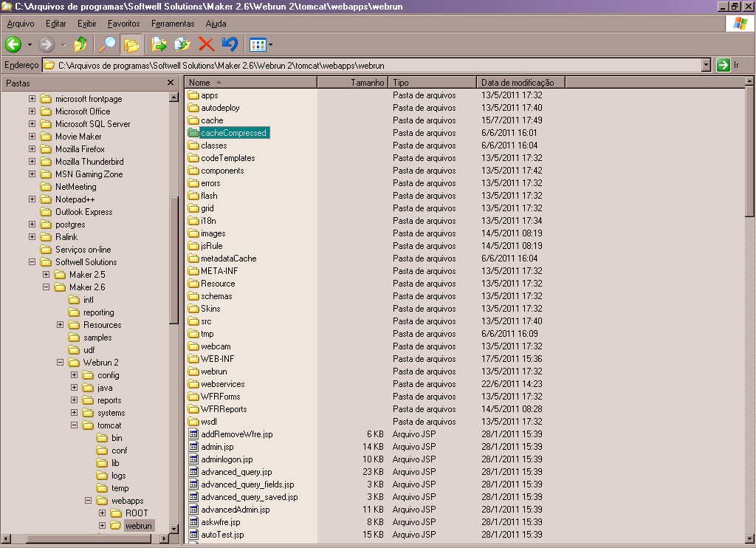Select the admin.jsp file icon
The width and height of the screenshot is (756, 548).
[x=193, y=446]
